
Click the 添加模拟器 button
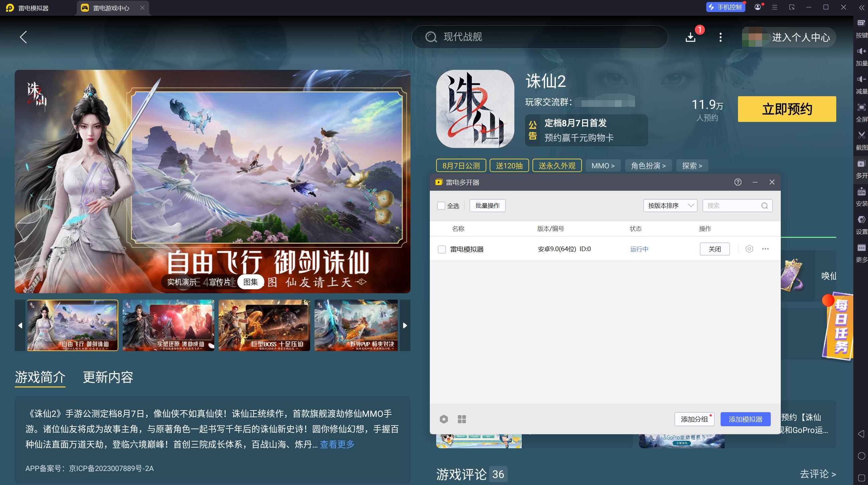745,419
